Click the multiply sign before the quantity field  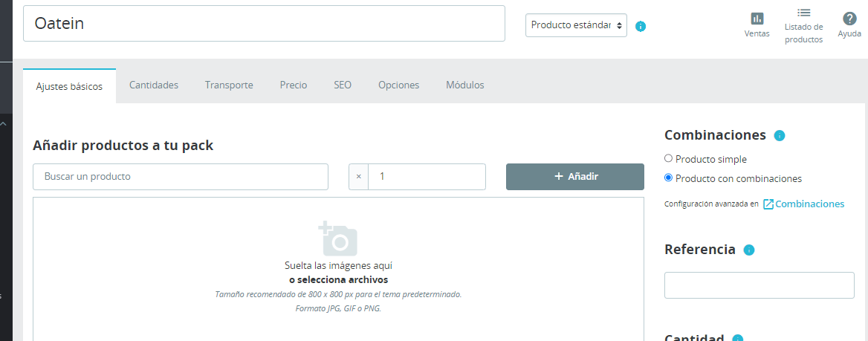pyautogui.click(x=359, y=177)
